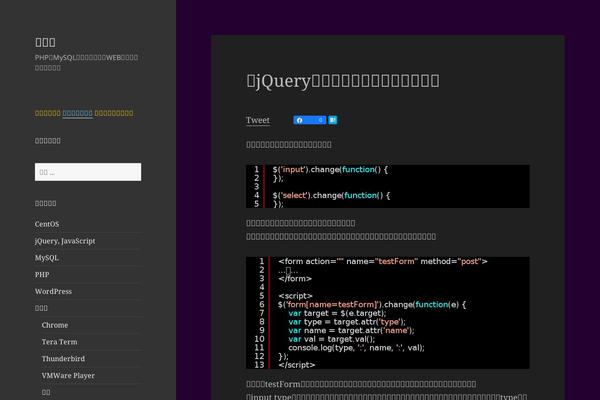Click the code line 'var name = target.attr('name');'

tap(351, 331)
